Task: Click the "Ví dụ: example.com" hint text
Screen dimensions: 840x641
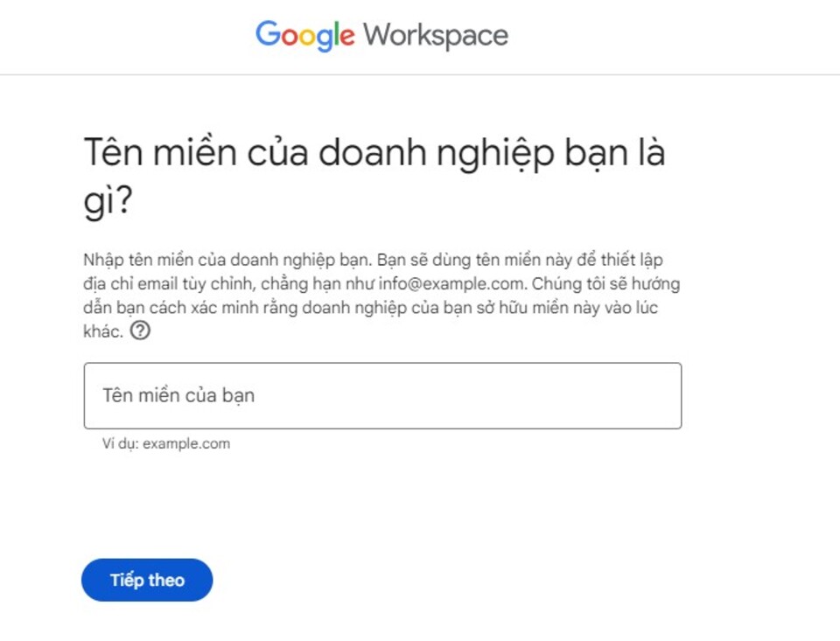Action: click(166, 443)
